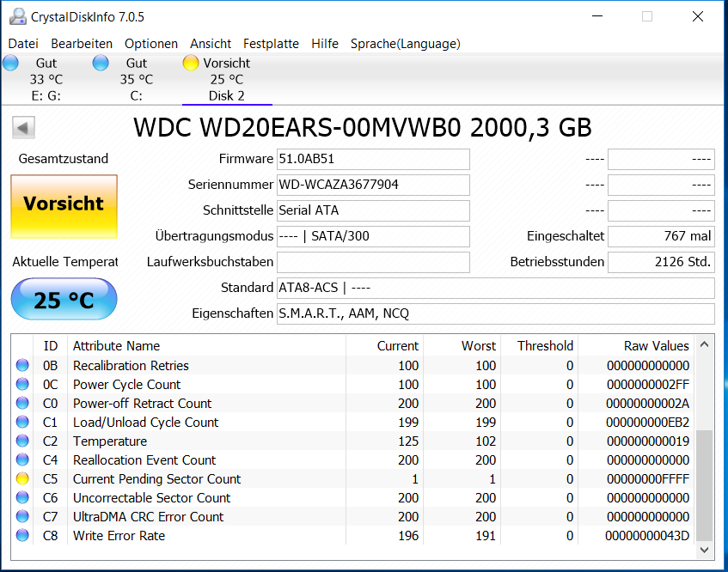Select the Power-off Retract Count row name
This screenshot has width=728, height=572.
[x=142, y=403]
